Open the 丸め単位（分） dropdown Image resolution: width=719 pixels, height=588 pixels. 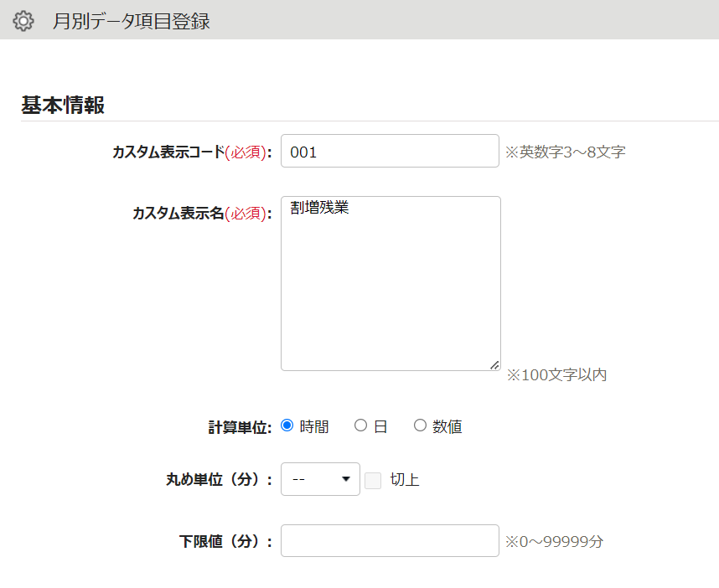(320, 479)
